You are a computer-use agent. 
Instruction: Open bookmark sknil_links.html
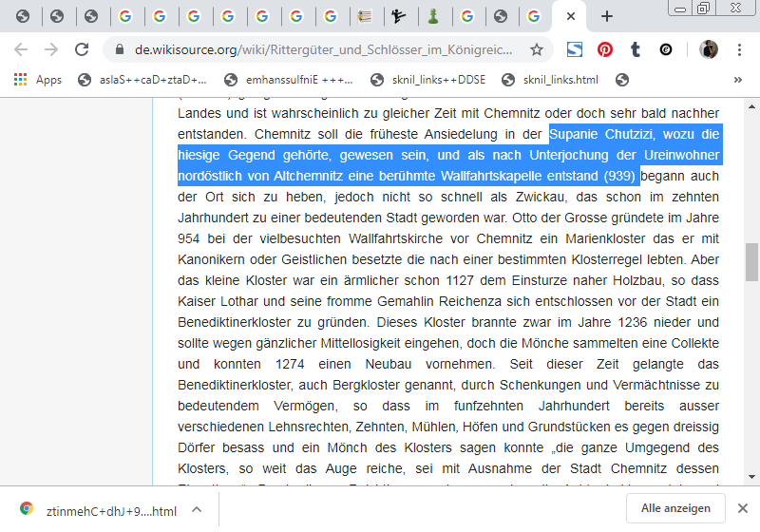[x=550, y=80]
